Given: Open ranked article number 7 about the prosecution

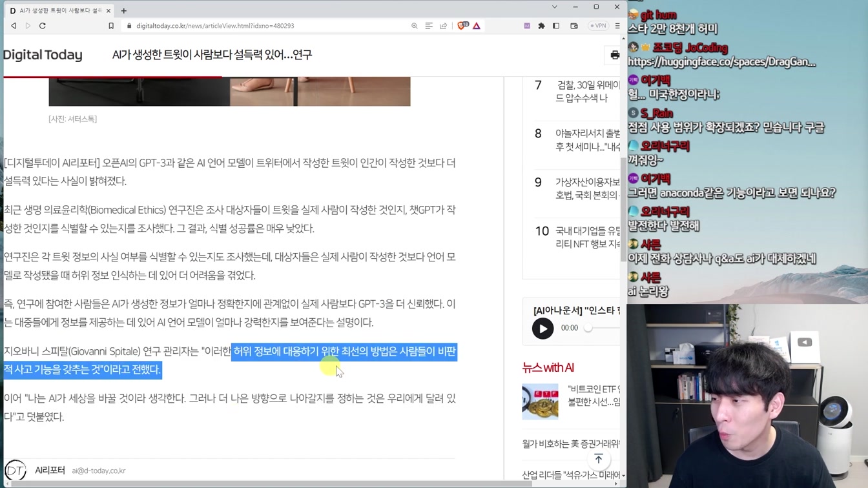Looking at the screenshot, I should coord(586,91).
